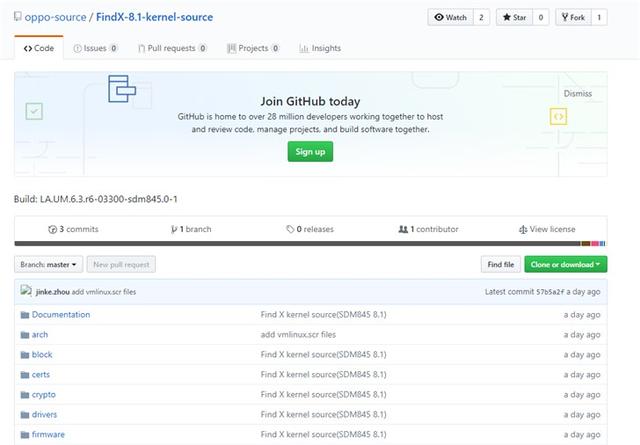640x445 pixels.
Task: Click the board icon on Projects tab
Action: click(231, 49)
